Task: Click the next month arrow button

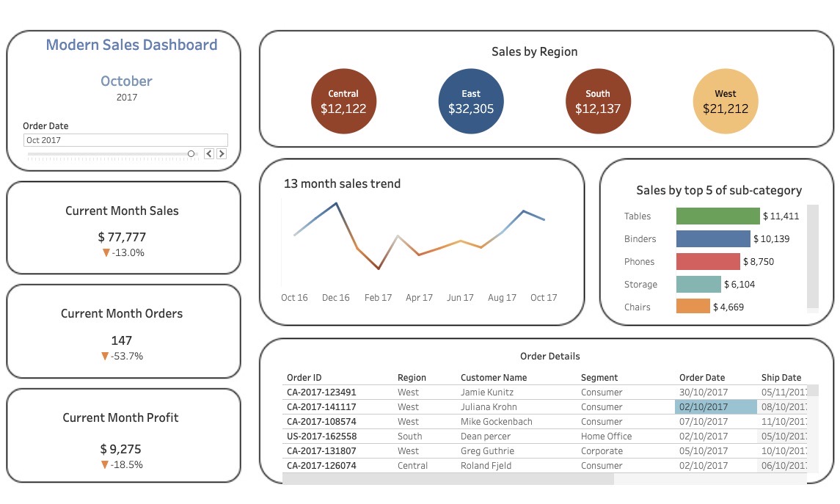Action: point(222,154)
